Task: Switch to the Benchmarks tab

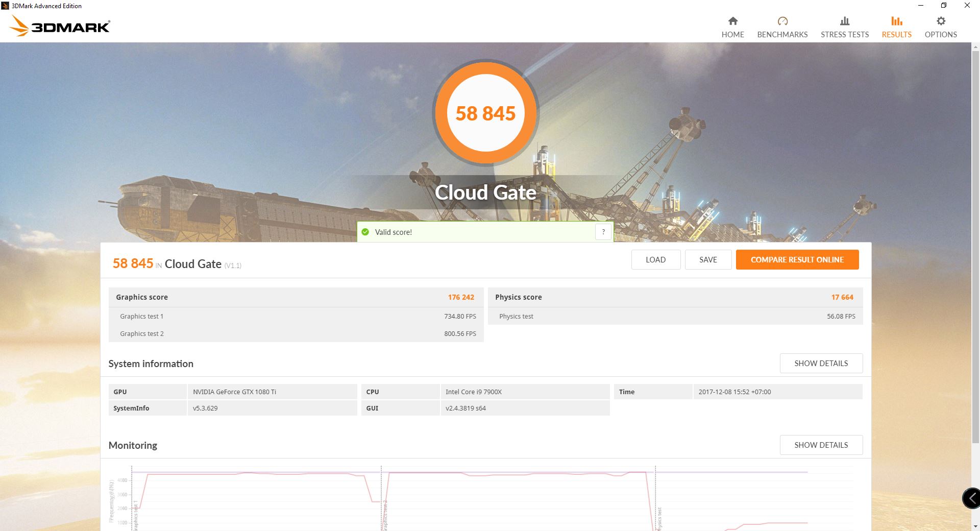Action: (x=782, y=27)
